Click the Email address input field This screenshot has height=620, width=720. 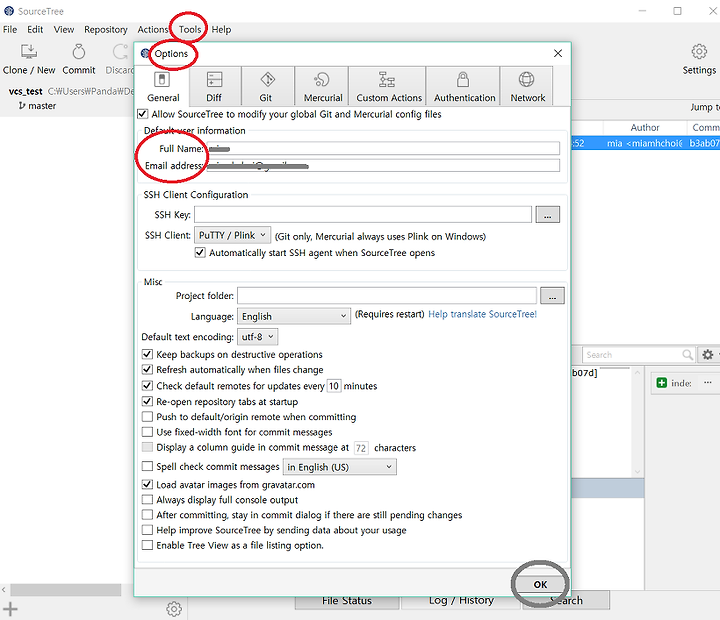(x=383, y=165)
